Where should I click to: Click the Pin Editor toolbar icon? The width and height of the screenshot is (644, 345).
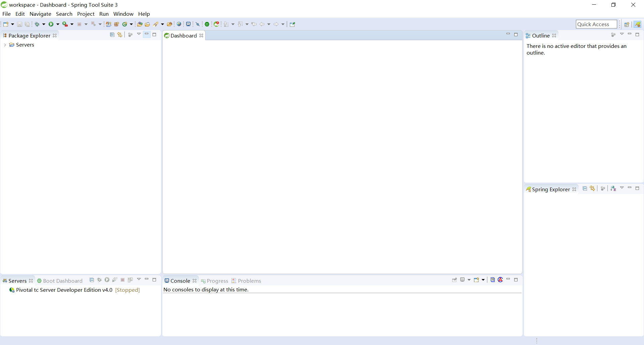[x=292, y=24]
